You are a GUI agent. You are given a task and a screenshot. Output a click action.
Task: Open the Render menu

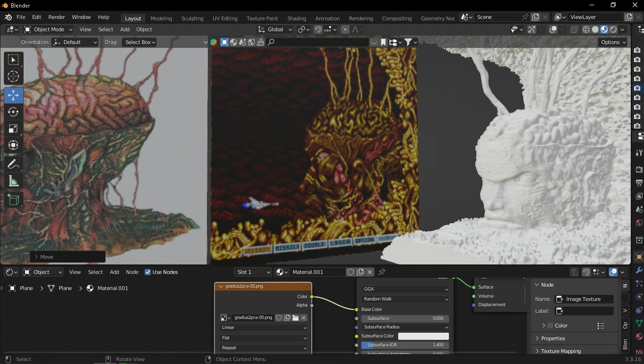pos(56,17)
